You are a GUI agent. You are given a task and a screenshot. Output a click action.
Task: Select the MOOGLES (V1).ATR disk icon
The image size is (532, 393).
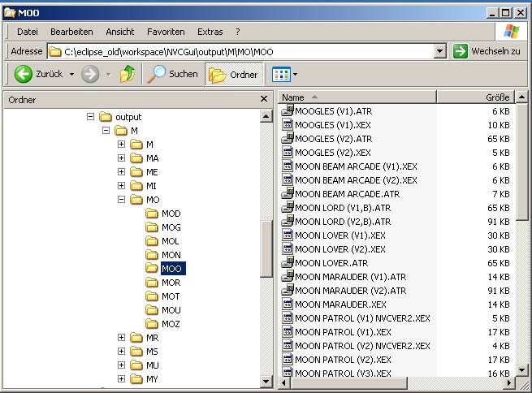(288, 110)
